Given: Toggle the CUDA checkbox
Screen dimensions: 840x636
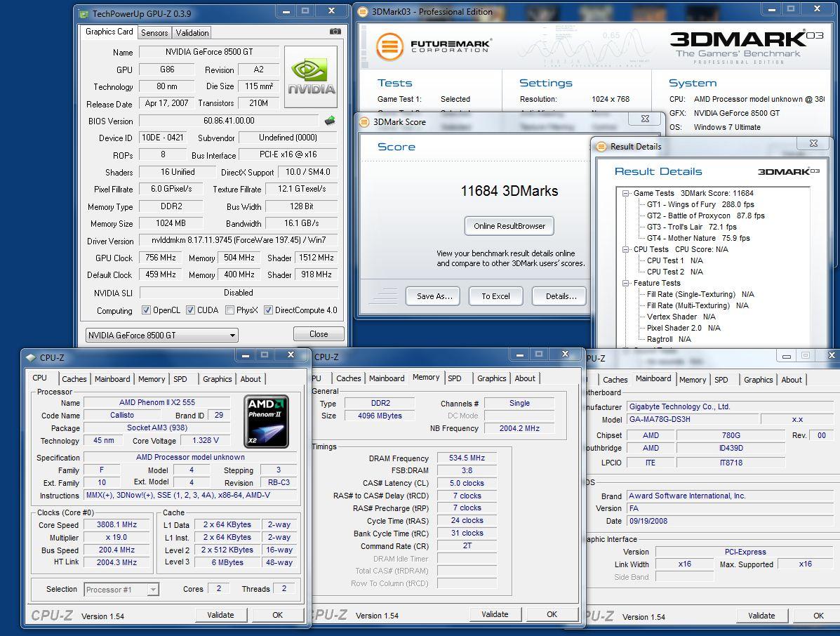Looking at the screenshot, I should coord(190,310).
